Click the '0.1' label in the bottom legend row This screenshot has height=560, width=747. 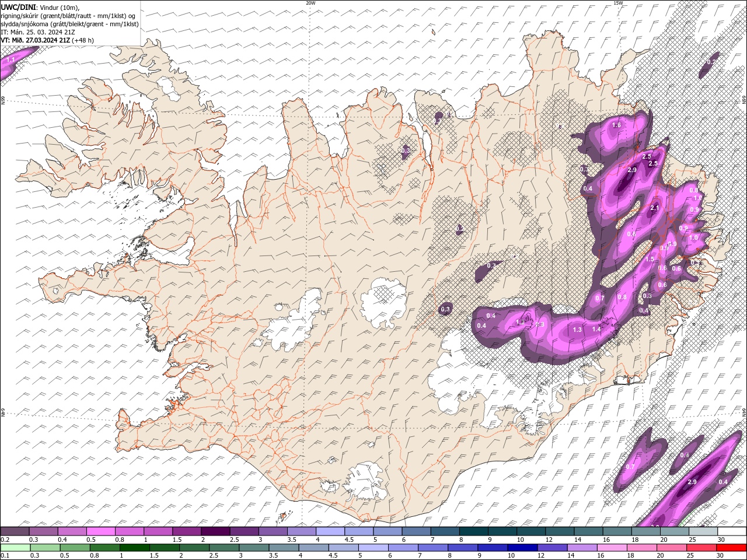(x=4, y=555)
